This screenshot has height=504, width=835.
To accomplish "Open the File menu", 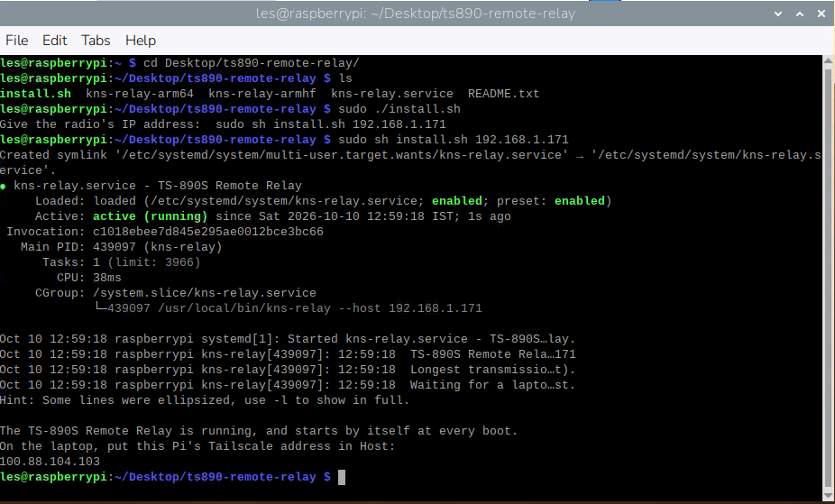I will (x=16, y=41).
